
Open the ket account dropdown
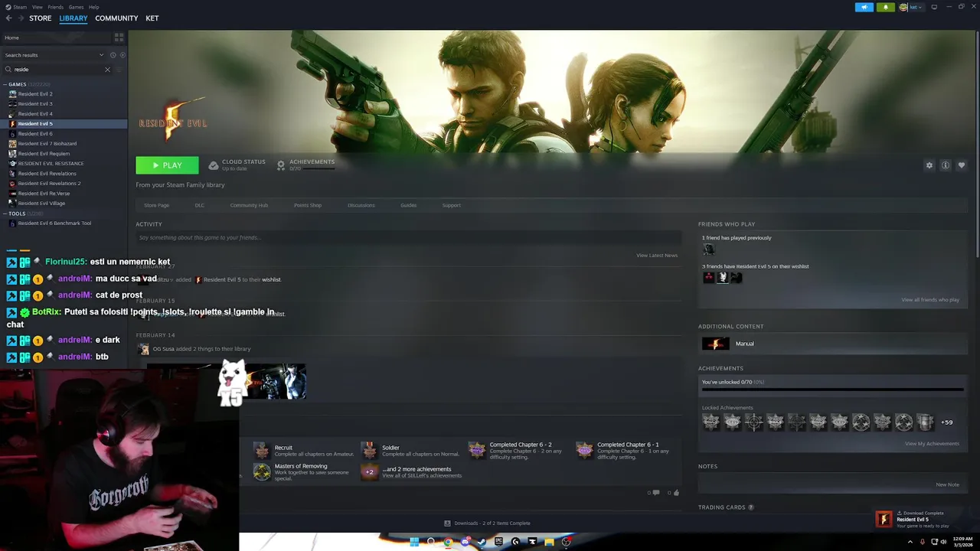coord(911,7)
